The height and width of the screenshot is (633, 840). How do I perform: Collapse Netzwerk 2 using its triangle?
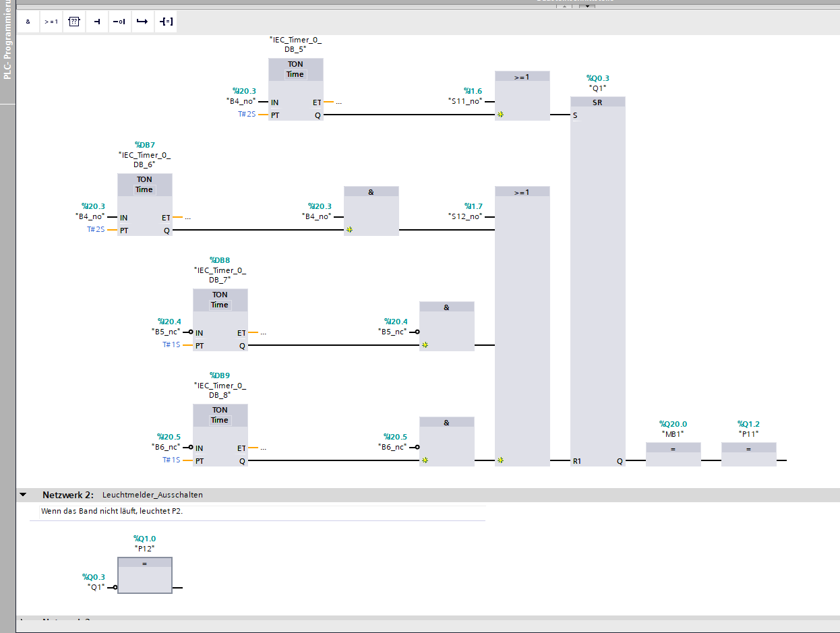coord(23,495)
